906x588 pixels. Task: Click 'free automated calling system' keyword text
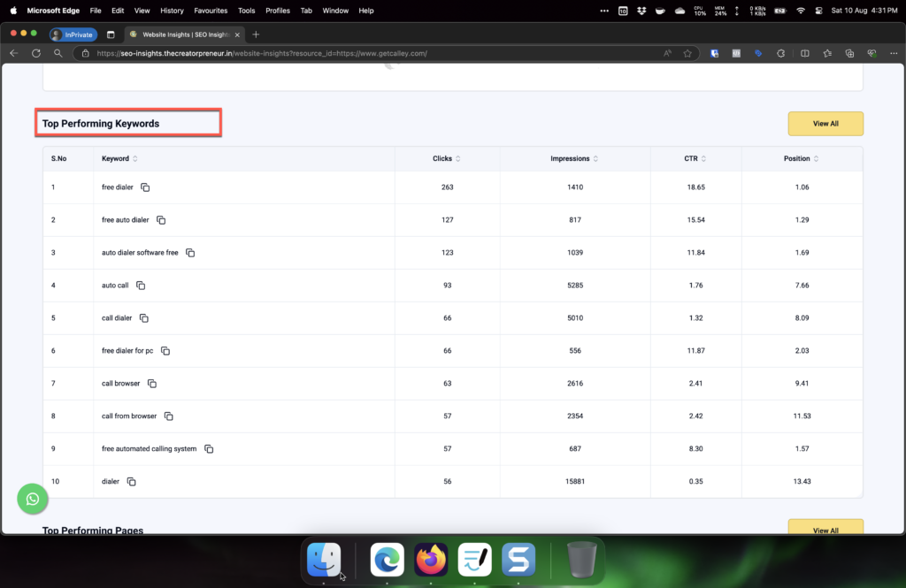pos(149,449)
